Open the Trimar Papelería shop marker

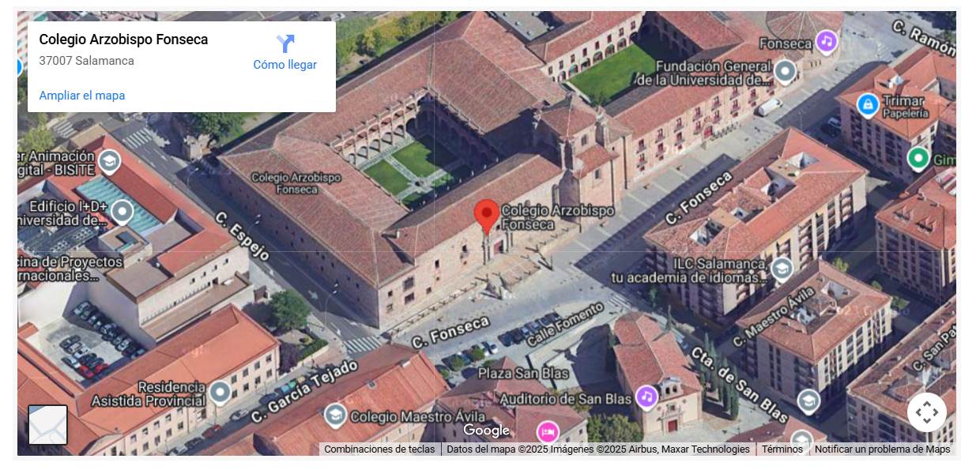point(868,104)
